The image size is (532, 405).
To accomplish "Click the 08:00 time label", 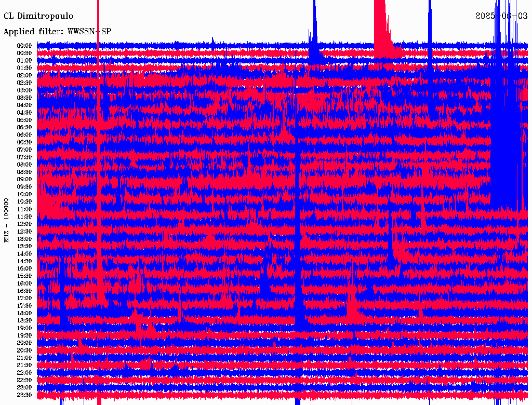I will 24,165.
